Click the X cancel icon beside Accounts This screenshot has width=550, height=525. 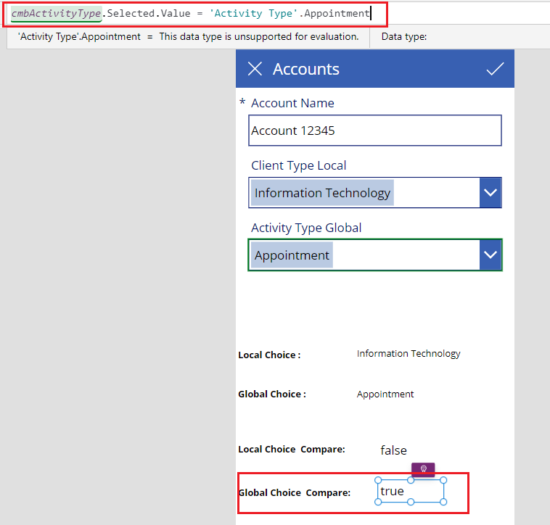coord(255,69)
